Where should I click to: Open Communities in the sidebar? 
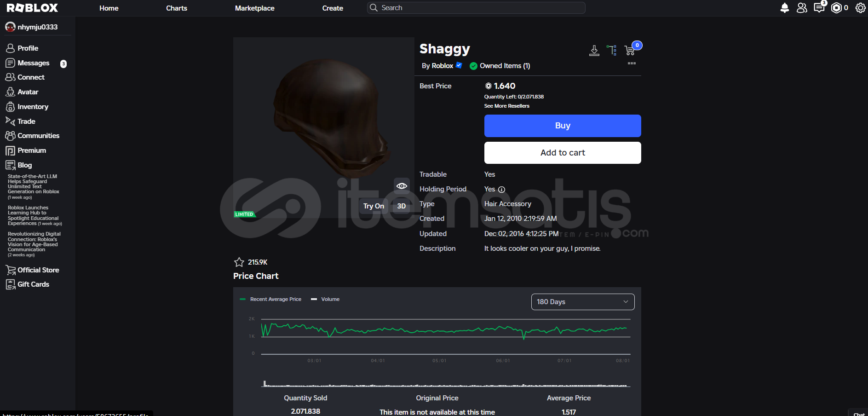pos(32,136)
